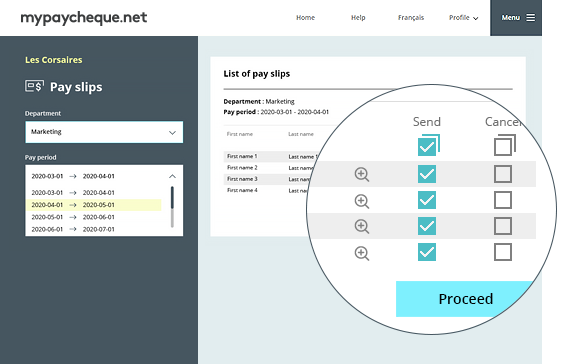The height and width of the screenshot is (364, 578).
Task: Click the first row magnifier preview icon
Action: coord(362,174)
